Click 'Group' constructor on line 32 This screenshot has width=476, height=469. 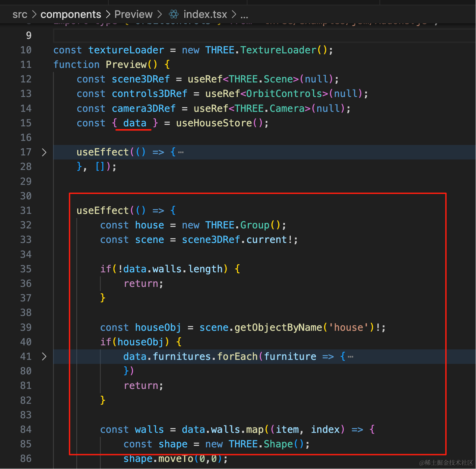pyautogui.click(x=255, y=225)
